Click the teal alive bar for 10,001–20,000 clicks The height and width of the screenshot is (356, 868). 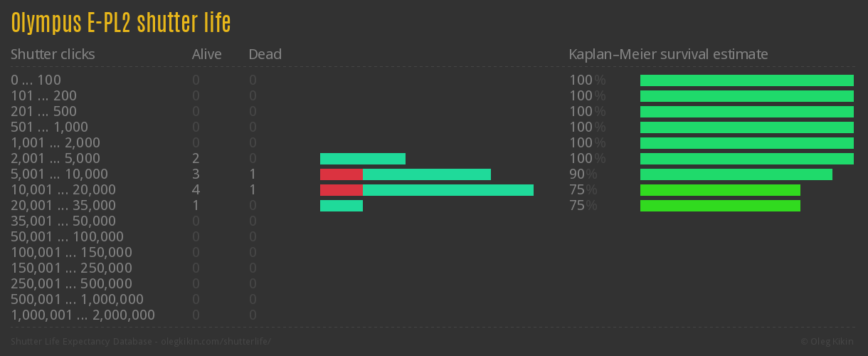point(448,190)
